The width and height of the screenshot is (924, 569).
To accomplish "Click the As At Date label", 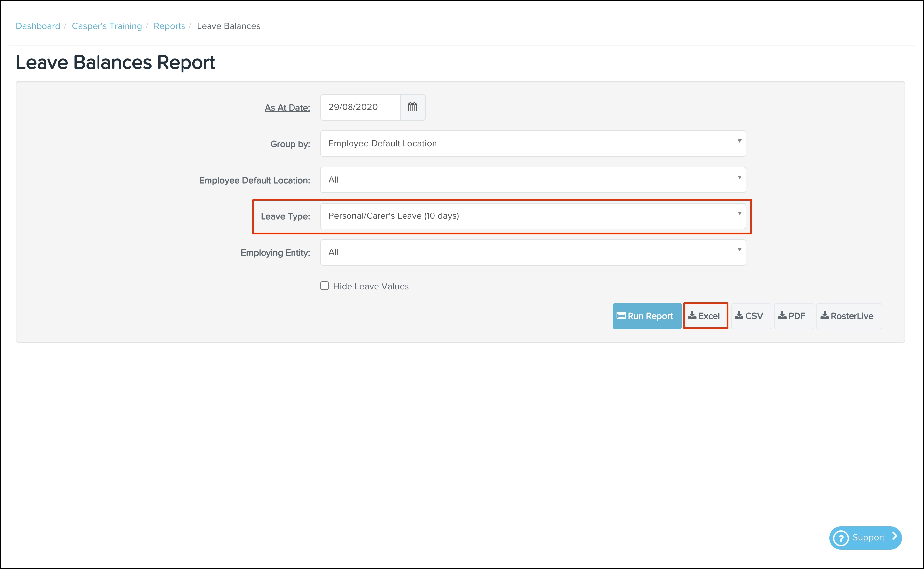I will [287, 108].
